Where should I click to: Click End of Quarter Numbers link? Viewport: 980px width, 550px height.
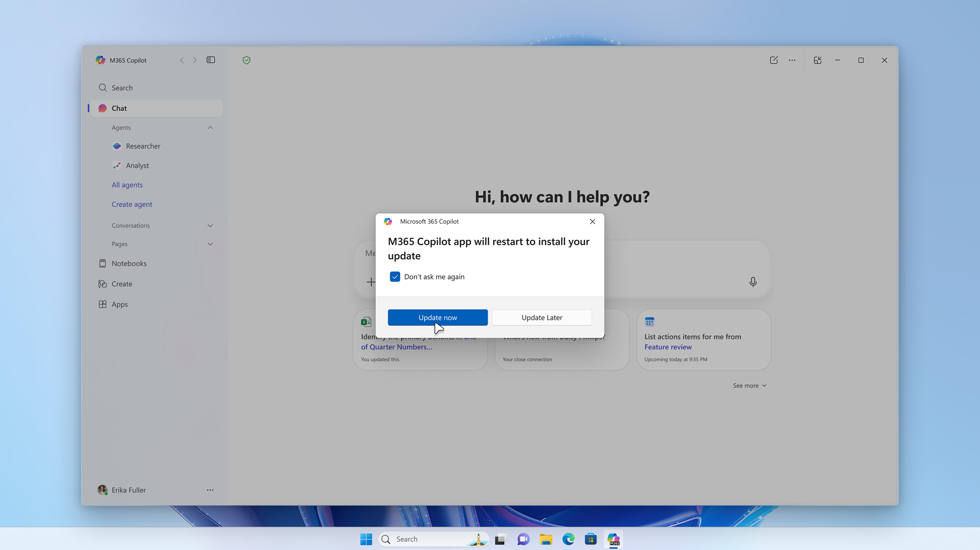pos(397,347)
